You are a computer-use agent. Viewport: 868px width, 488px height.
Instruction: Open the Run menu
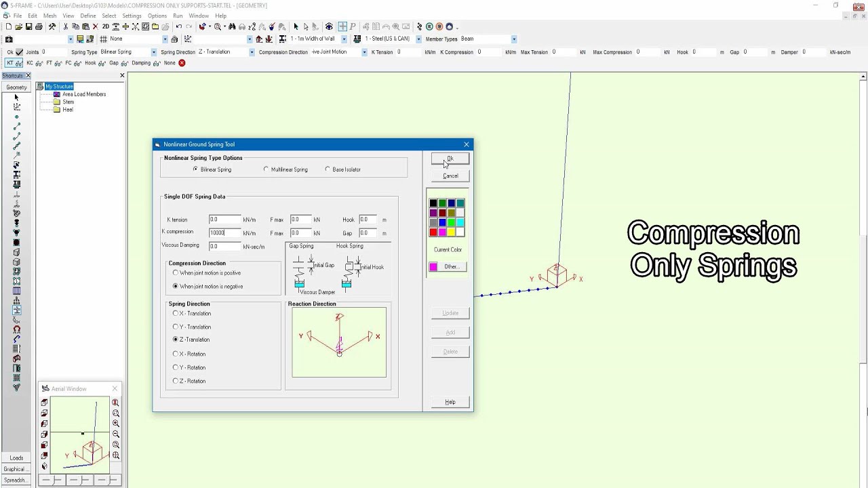tap(178, 16)
